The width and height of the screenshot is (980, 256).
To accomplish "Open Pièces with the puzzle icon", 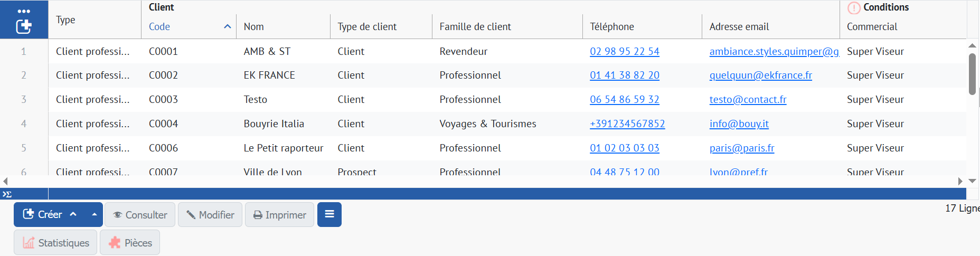I will coord(130,243).
